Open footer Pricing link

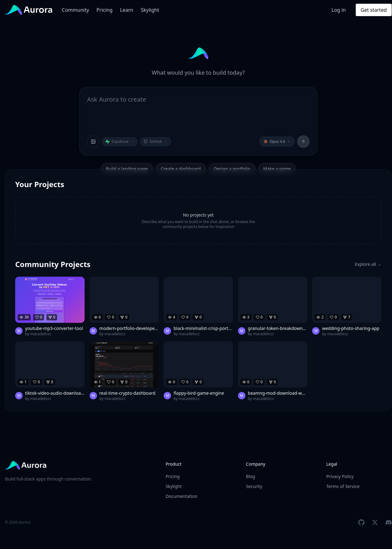[173, 477]
